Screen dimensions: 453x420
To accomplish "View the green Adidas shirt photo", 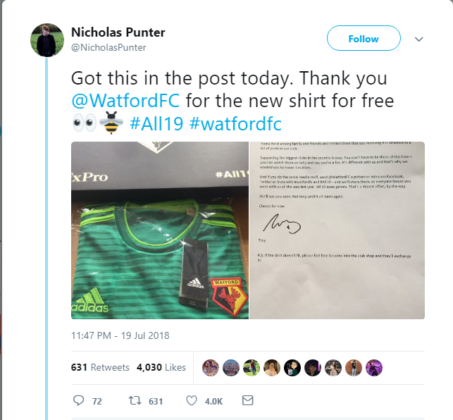I will [160, 230].
